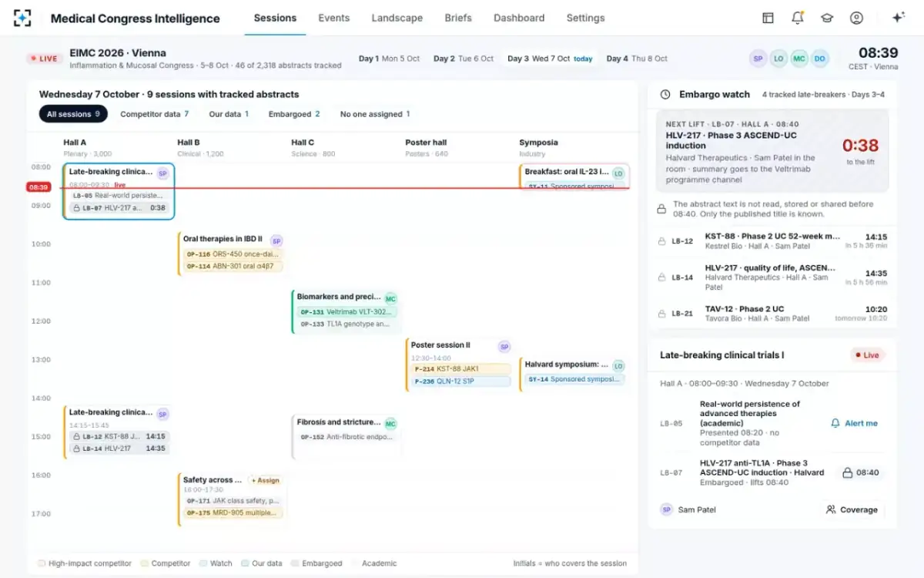Click the Alert me button
This screenshot has width=924, height=578.
[x=854, y=423]
